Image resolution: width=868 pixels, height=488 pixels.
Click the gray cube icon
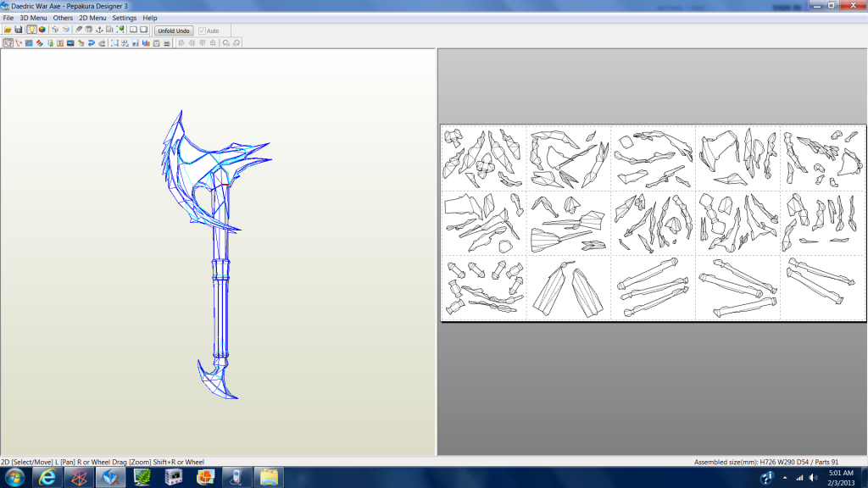point(55,30)
